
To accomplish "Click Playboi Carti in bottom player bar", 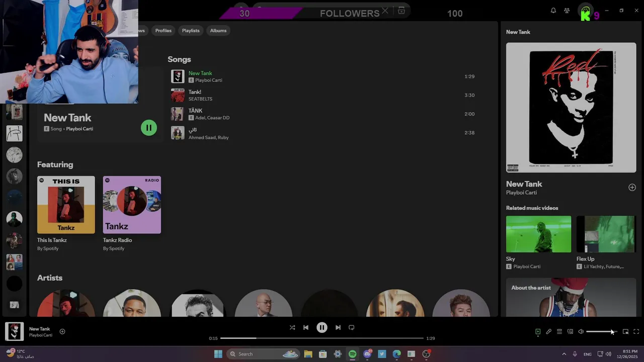I will [x=40, y=335].
